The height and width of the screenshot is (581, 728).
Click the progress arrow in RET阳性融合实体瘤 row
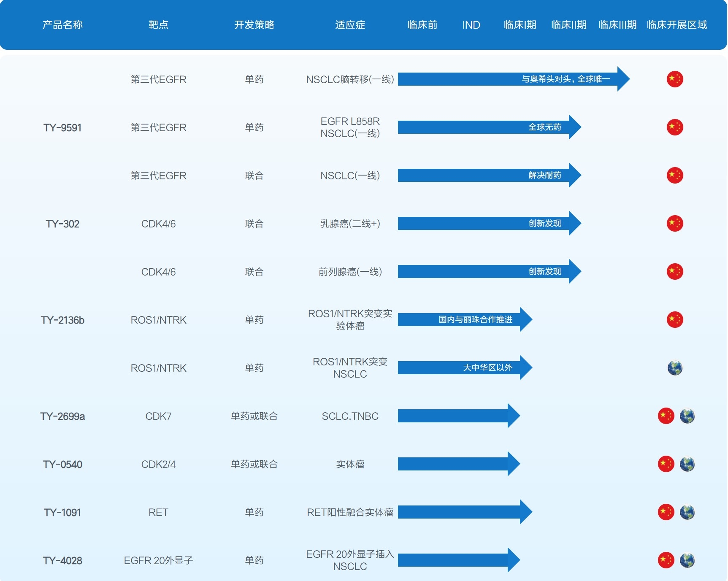(465, 512)
